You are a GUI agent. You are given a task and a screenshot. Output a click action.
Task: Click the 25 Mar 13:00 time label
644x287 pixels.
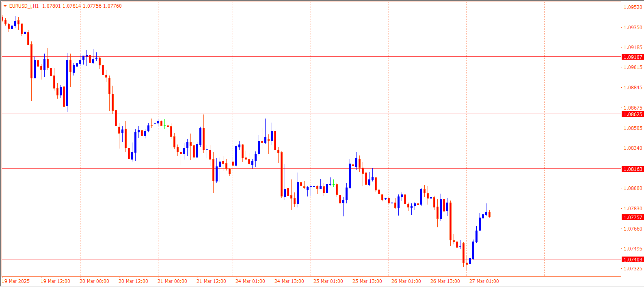[x=367, y=281]
